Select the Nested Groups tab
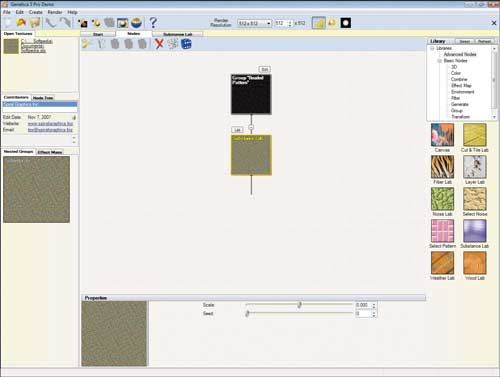The width and height of the screenshot is (500, 377). 18,152
